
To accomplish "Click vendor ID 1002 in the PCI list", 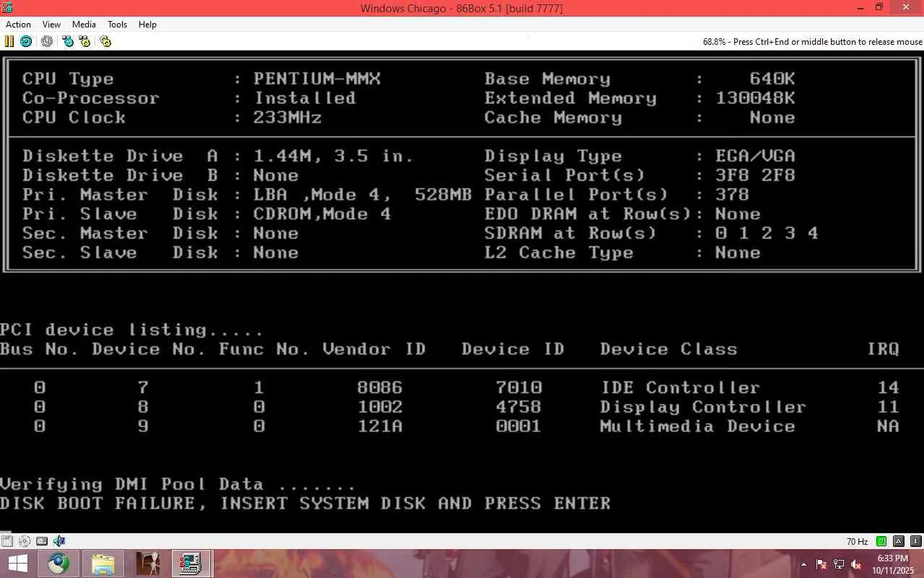I will pyautogui.click(x=380, y=407).
